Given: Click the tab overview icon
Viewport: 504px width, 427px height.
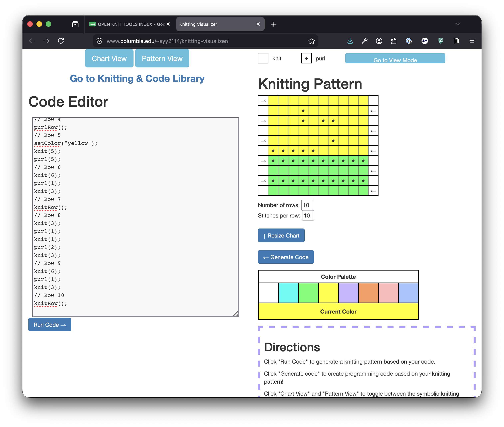Looking at the screenshot, I should point(75,24).
